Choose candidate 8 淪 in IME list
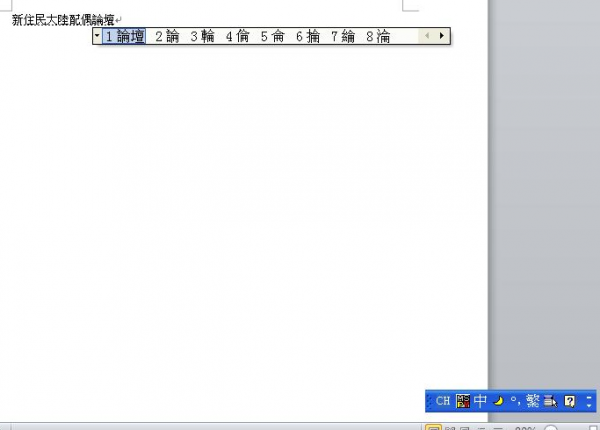Image resolution: width=600 pixels, height=430 pixels. (377, 36)
